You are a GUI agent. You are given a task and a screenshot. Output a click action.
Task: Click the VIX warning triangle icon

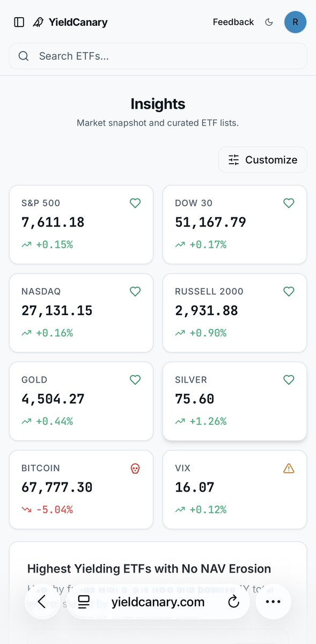point(289,469)
